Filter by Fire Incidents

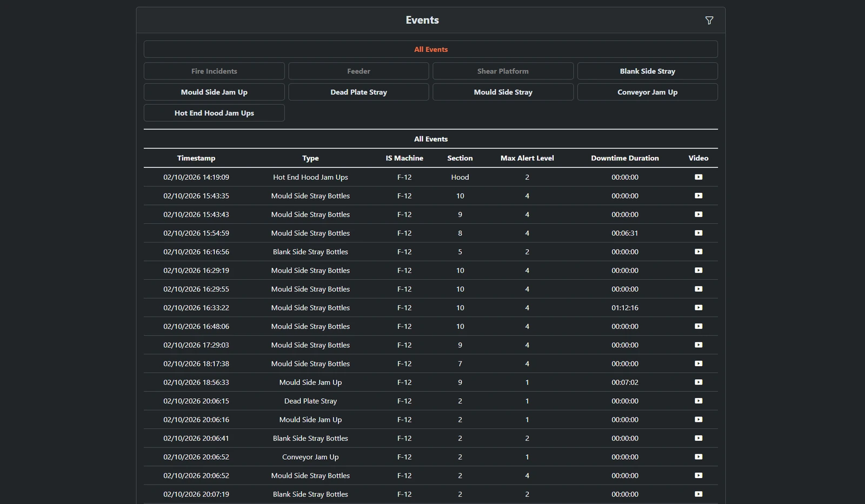pyautogui.click(x=214, y=71)
